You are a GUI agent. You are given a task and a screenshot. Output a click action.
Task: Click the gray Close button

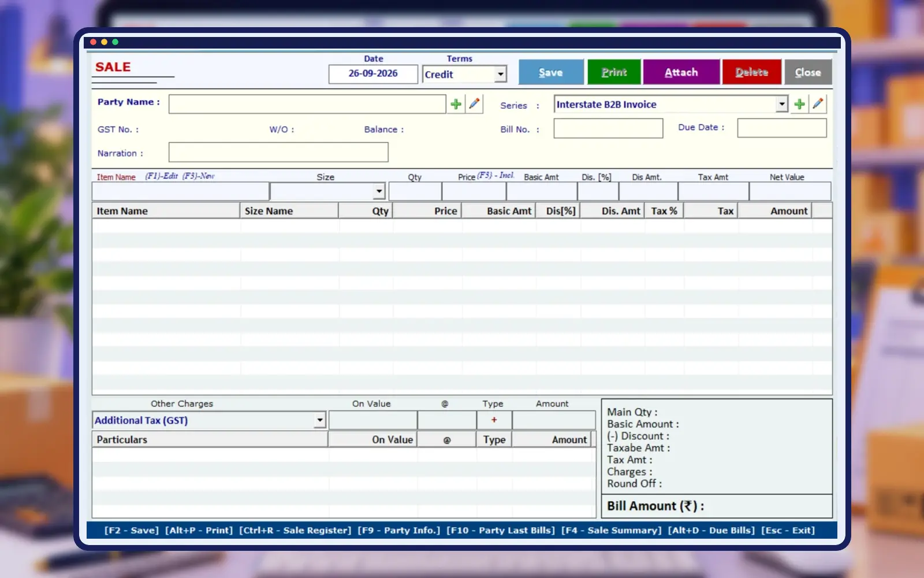click(808, 72)
